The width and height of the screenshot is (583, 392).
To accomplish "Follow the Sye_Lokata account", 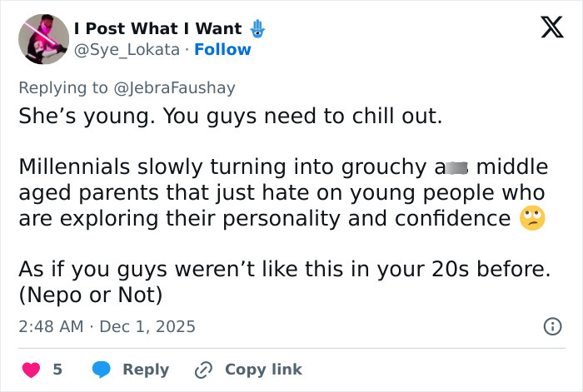I will (x=222, y=49).
